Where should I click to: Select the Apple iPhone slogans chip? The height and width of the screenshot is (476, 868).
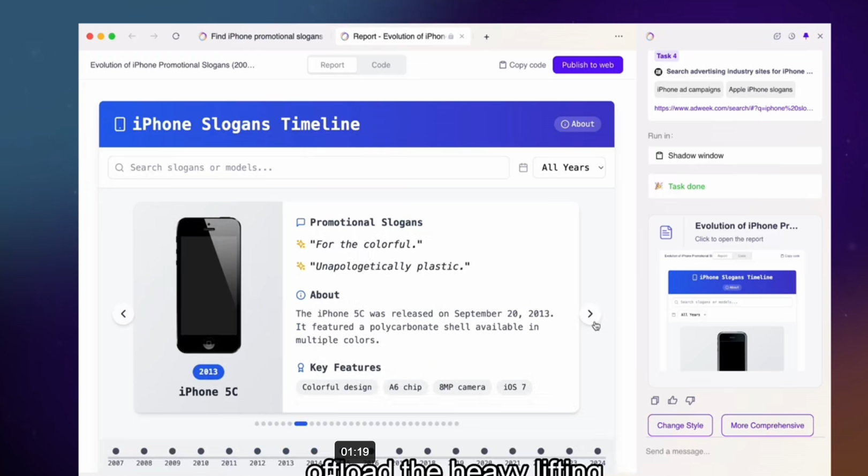click(760, 89)
